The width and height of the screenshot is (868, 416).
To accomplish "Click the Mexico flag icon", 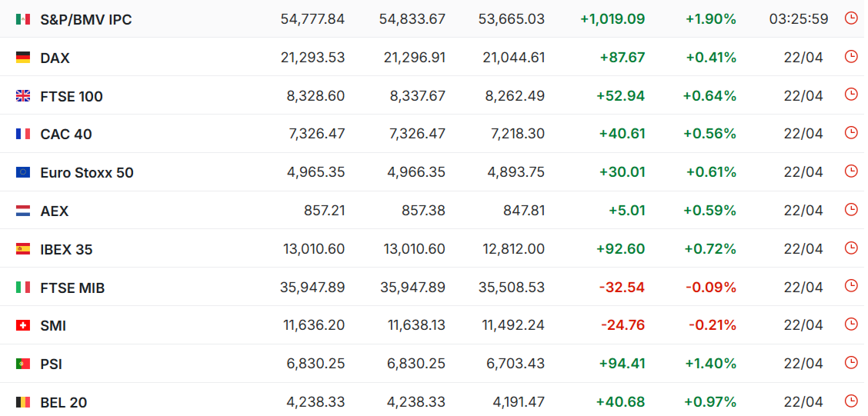I will (x=23, y=19).
